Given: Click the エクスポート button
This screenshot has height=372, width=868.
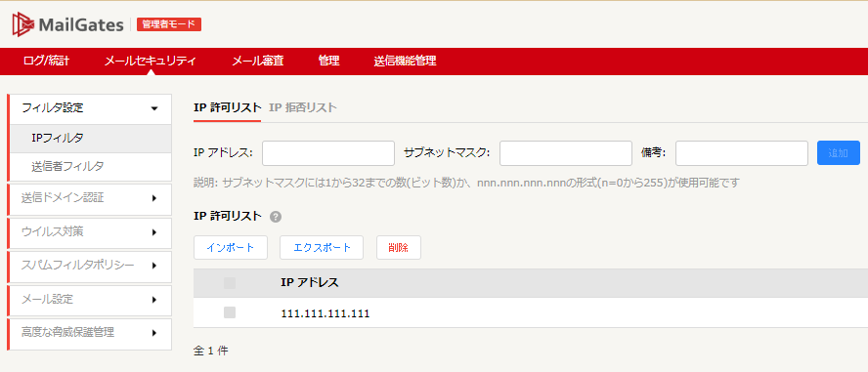Looking at the screenshot, I should (322, 248).
